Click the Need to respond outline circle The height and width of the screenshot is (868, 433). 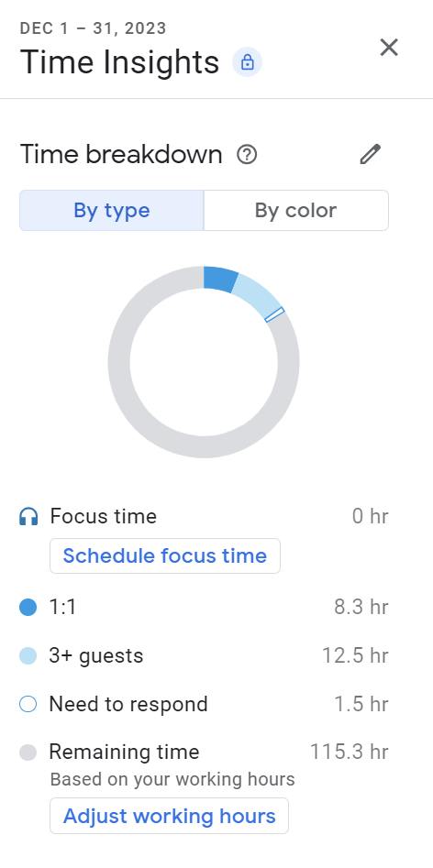(28, 704)
